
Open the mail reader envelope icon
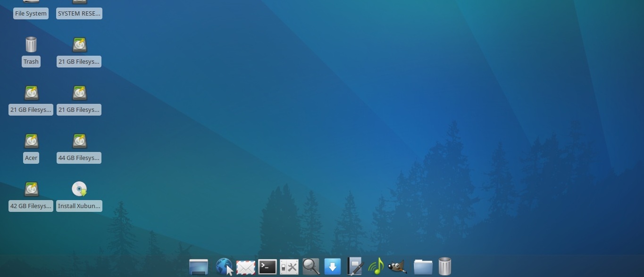click(x=245, y=268)
